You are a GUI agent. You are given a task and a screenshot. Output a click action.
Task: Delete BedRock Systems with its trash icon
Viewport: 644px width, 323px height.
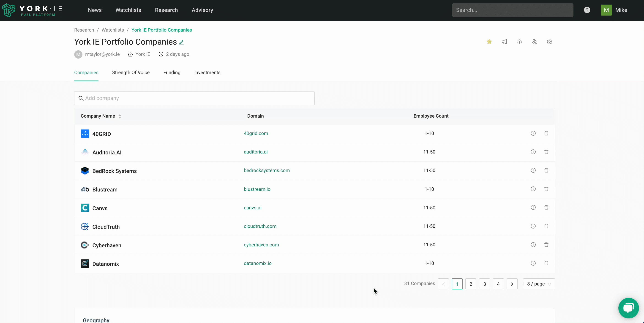pos(546,170)
